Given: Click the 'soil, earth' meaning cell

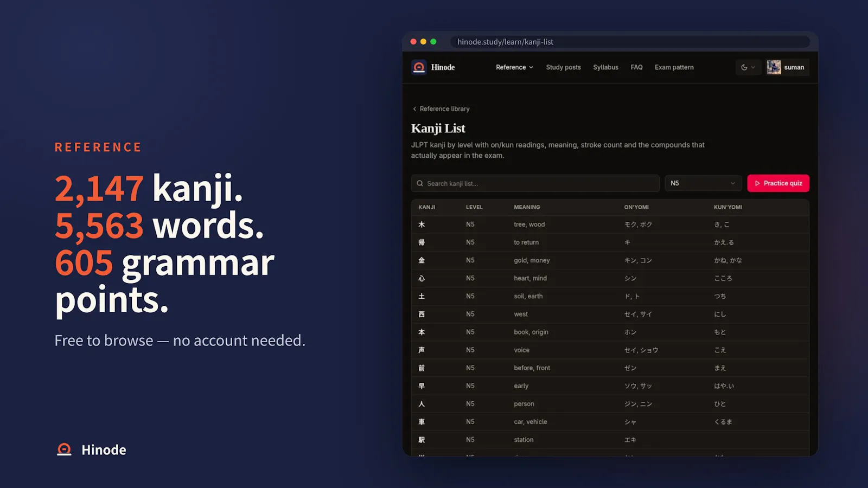Looking at the screenshot, I should [528, 296].
